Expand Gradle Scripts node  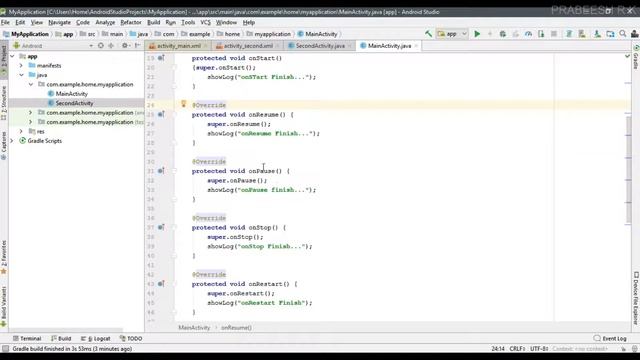pyautogui.click(x=12, y=140)
